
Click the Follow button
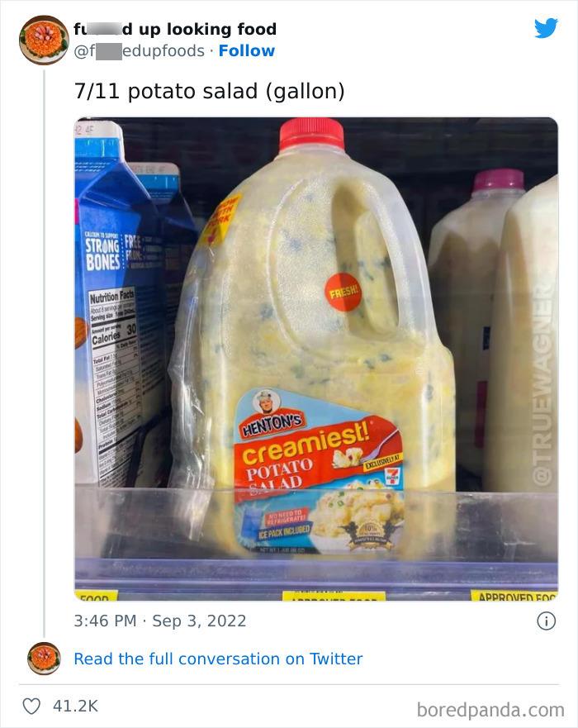246,51
